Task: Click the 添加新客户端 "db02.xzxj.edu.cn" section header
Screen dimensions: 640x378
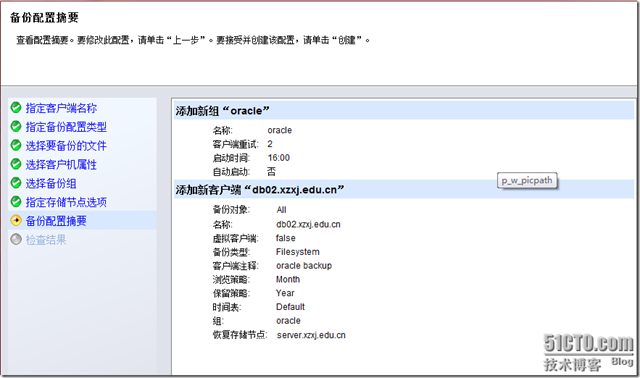Action: coord(404,190)
